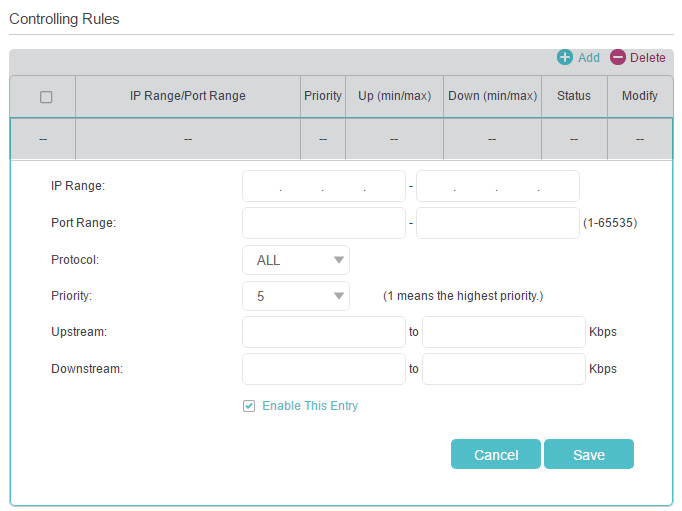Select the minimum Downstream input box

click(x=323, y=368)
